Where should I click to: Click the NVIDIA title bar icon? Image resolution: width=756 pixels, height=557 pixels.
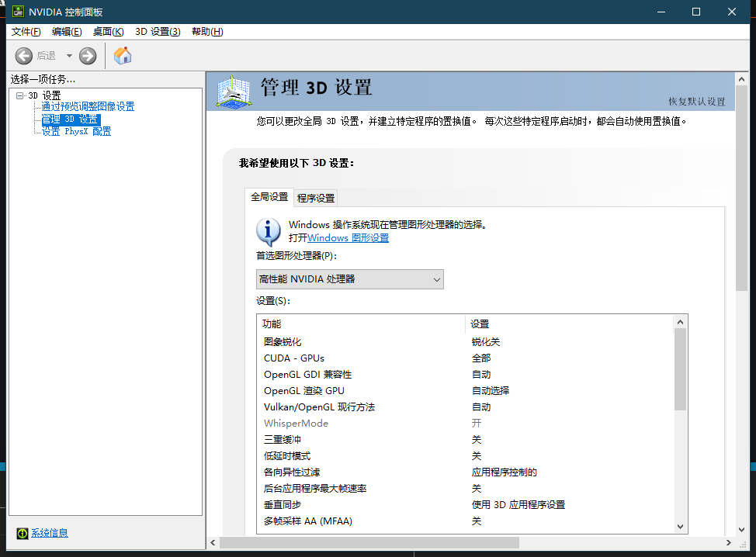coord(19,12)
